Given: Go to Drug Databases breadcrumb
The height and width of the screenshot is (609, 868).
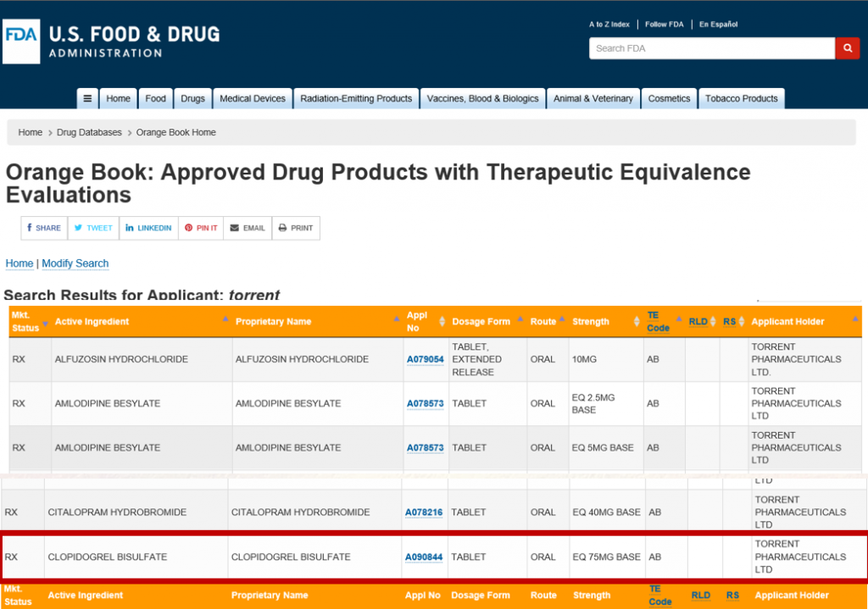Looking at the screenshot, I should tap(89, 132).
